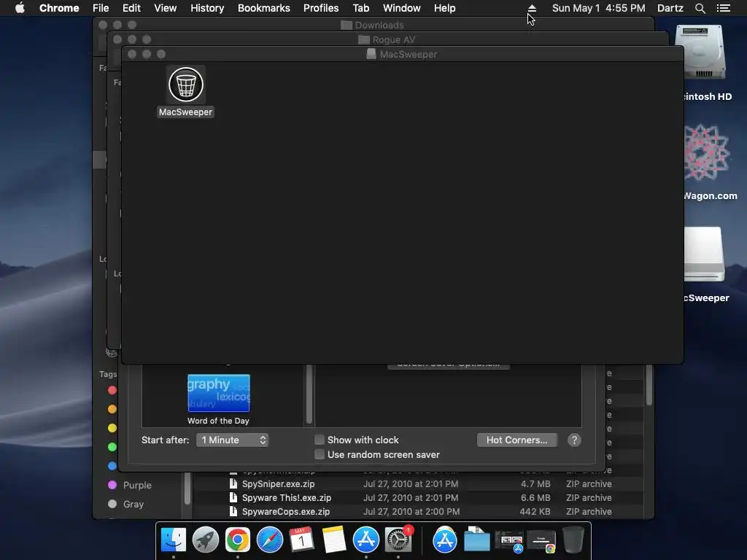Click the Downloads title bar folder icon
The width and height of the screenshot is (747, 560).
click(347, 26)
